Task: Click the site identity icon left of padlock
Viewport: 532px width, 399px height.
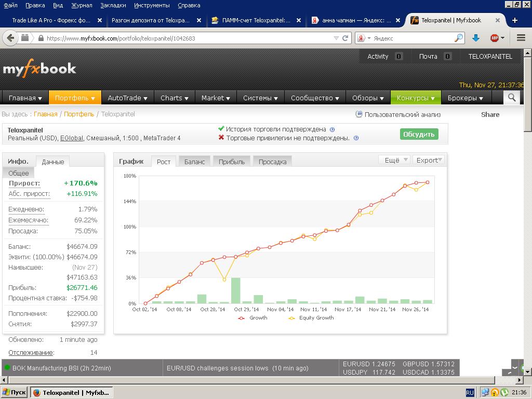Action: tap(25, 38)
